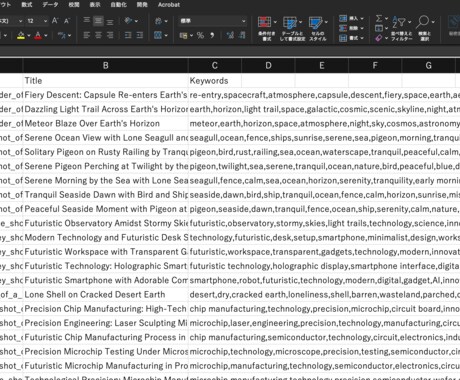Toggle center horizontal alignment
Viewport: 460px width, 380px height.
coord(98,35)
